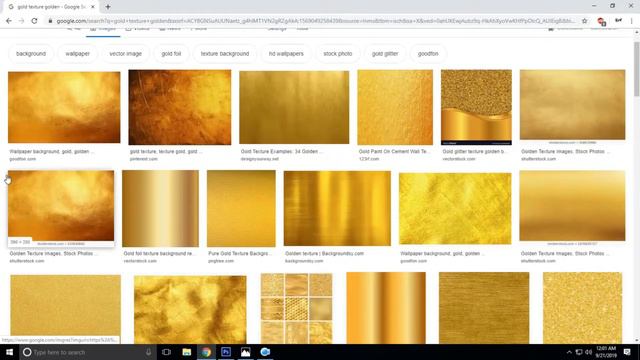The width and height of the screenshot is (640, 360).
Task: Open a new tab with the plus button
Action: pos(108,7)
